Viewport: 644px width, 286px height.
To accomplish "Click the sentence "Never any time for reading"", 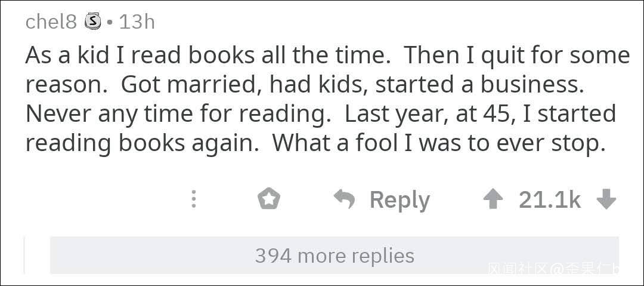I will 178,113.
